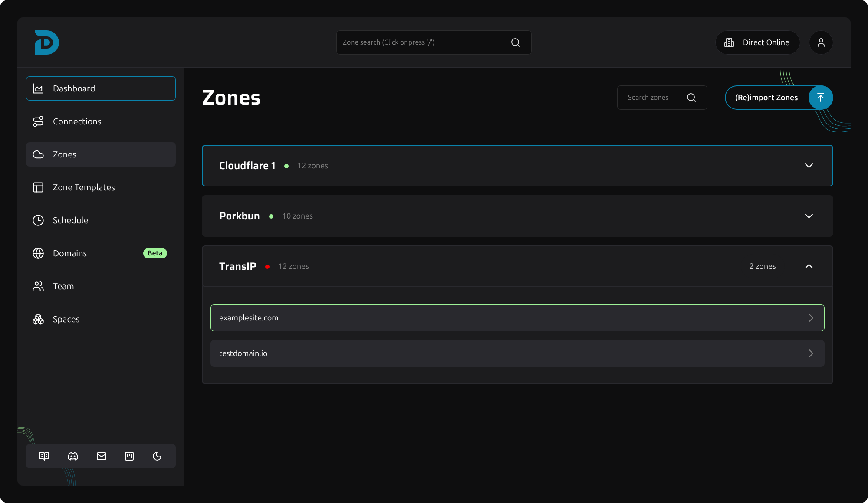Click the Zones cloud icon
Viewport: 868px width, 503px height.
click(38, 154)
